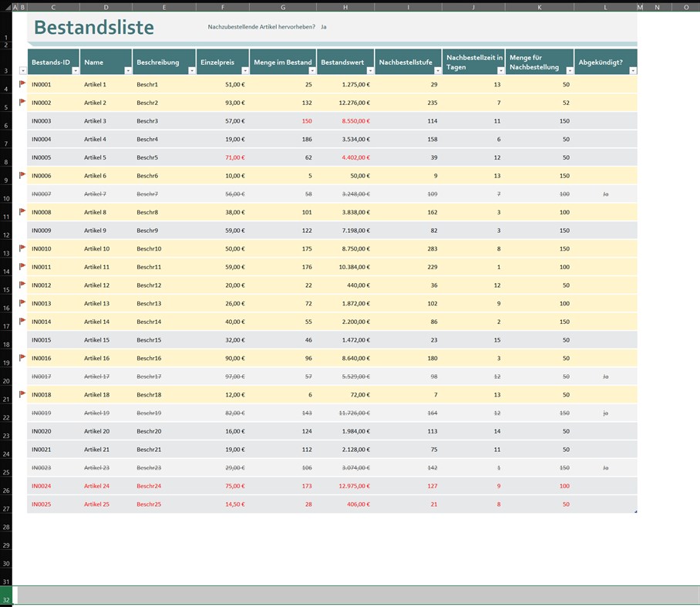Select the Artikel 15 cell

(106, 340)
